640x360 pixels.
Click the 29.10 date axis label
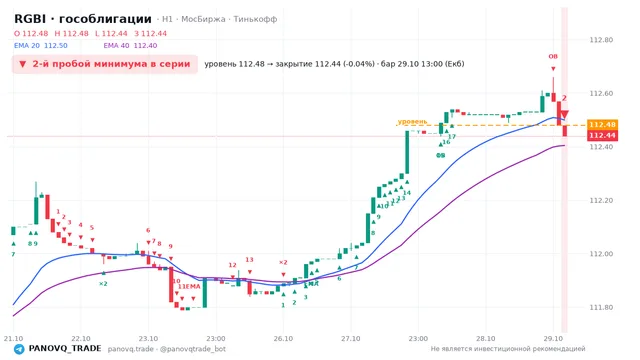point(553,339)
